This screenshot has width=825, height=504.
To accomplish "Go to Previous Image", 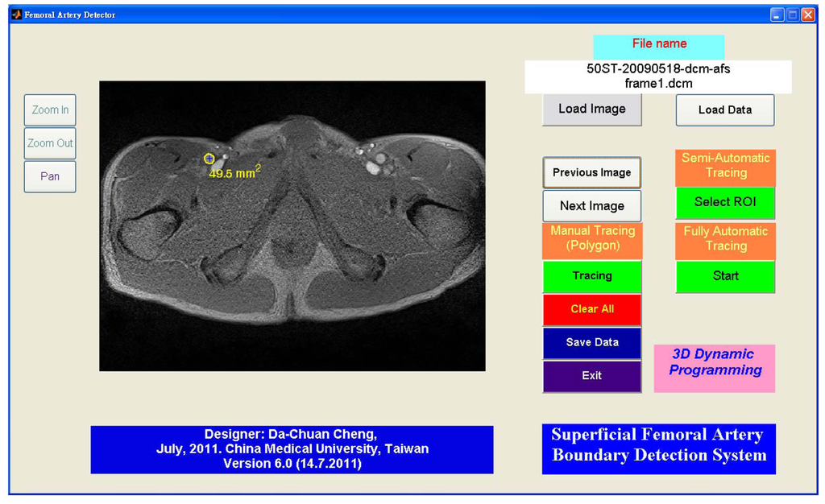I will pos(592,172).
